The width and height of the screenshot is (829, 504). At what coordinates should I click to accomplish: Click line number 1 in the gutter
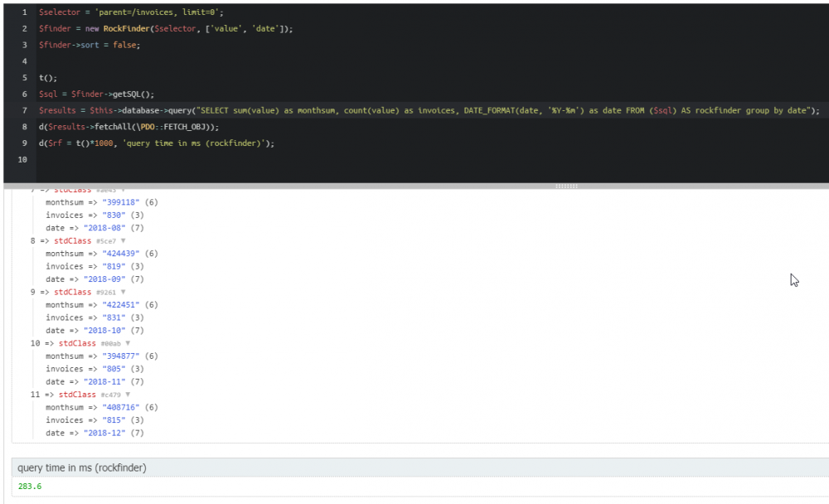pos(25,13)
